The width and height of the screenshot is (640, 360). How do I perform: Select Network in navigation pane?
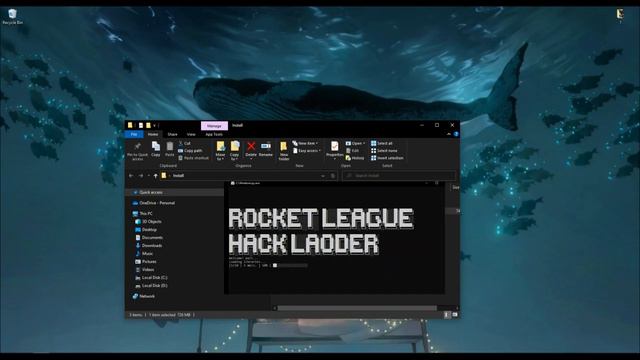point(144,296)
